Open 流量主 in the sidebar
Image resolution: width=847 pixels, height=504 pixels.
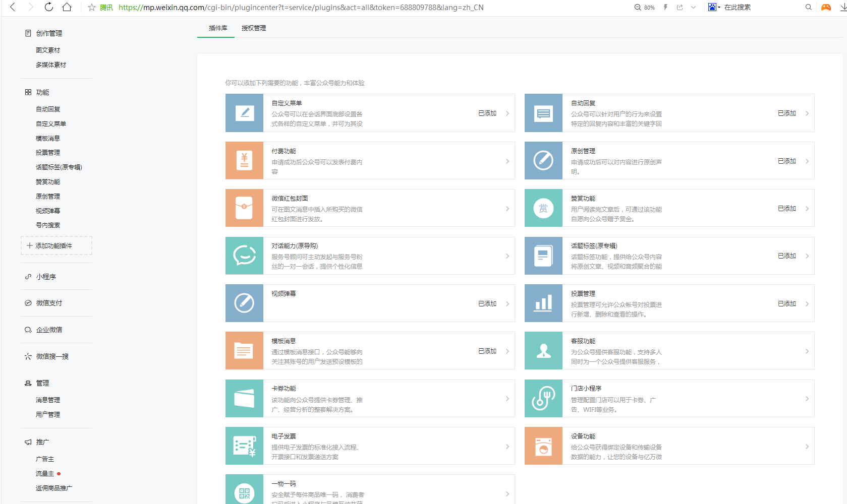(45, 474)
